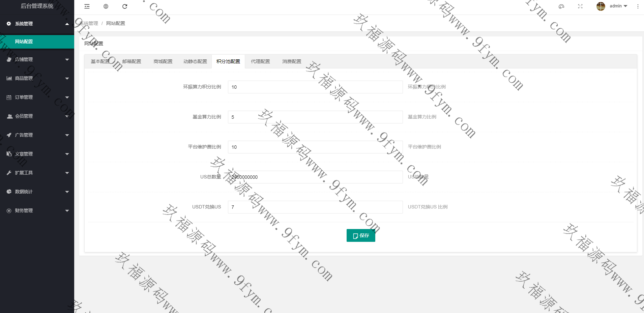Switch to the 邮箱配置 tab
Screen dimensions: 644x313
pyautogui.click(x=131, y=61)
